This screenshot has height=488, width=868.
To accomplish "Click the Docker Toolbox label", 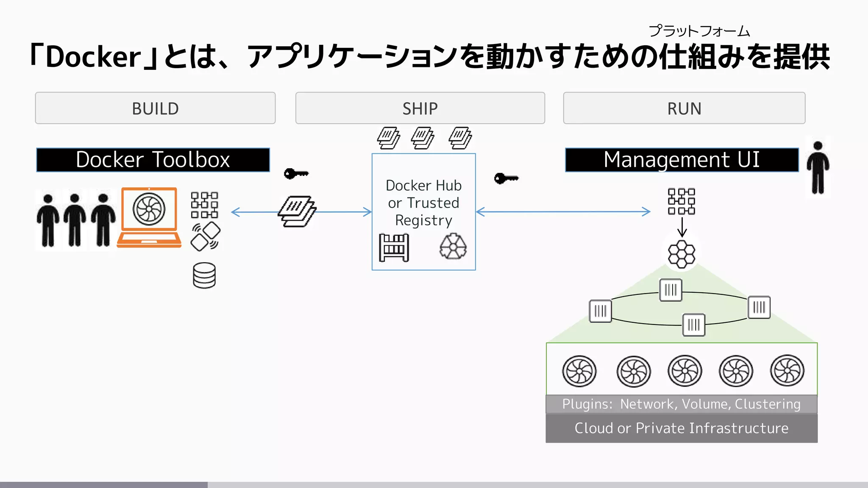I will point(153,160).
